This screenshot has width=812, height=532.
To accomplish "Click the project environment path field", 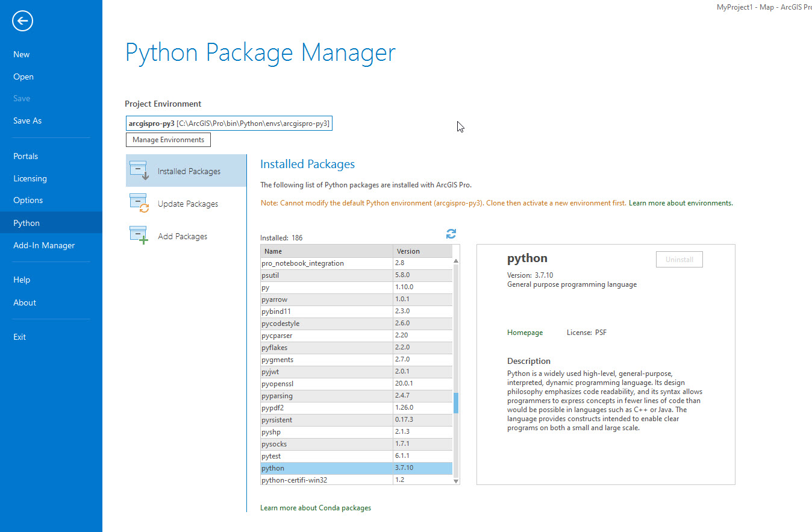I will coord(229,124).
